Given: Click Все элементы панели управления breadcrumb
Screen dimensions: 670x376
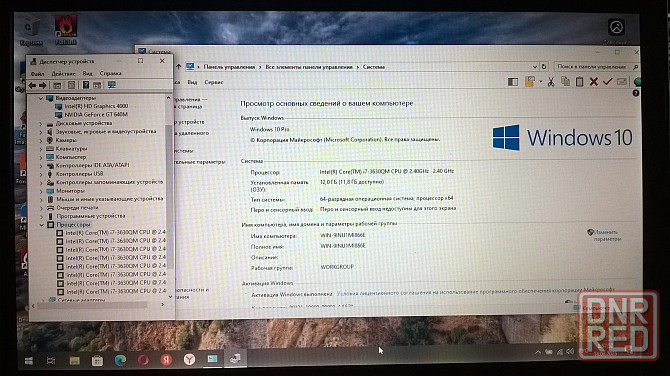Looking at the screenshot, I should [x=309, y=67].
